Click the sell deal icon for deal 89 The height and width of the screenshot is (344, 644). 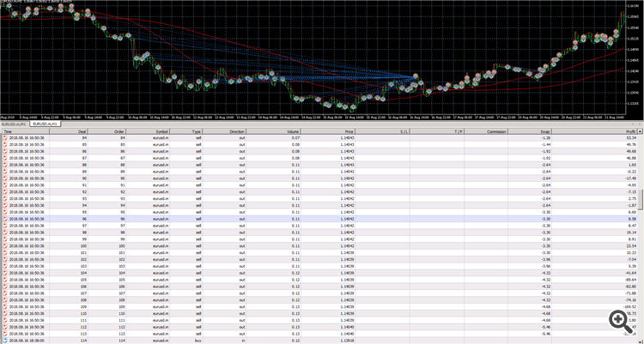tap(5, 172)
